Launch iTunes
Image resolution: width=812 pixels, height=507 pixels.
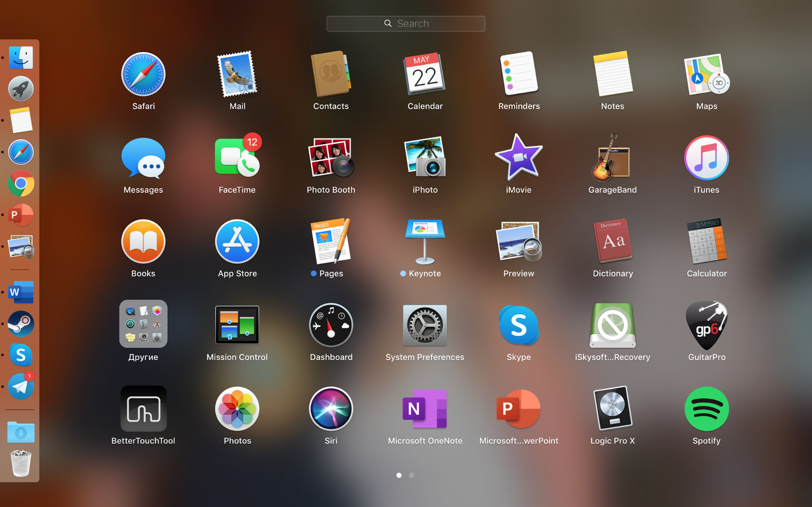706,158
